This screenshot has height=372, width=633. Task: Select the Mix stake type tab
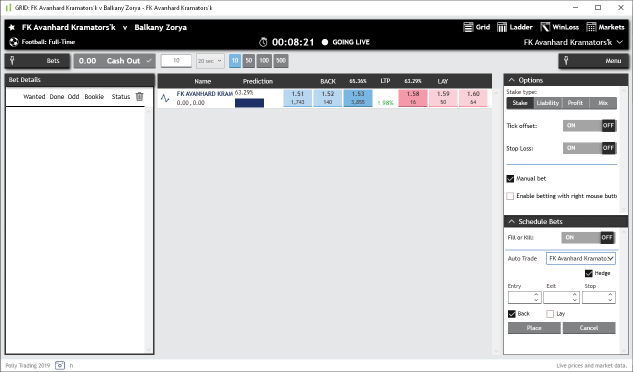point(603,103)
